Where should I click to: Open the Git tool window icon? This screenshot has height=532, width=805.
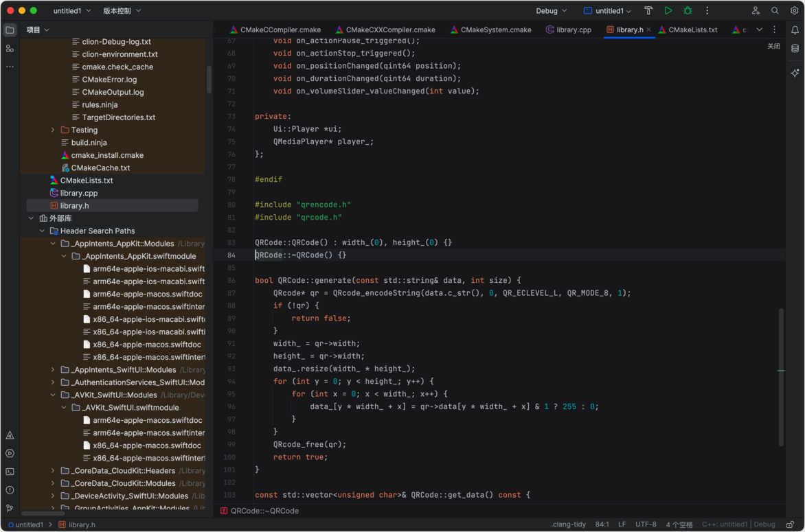point(10,508)
